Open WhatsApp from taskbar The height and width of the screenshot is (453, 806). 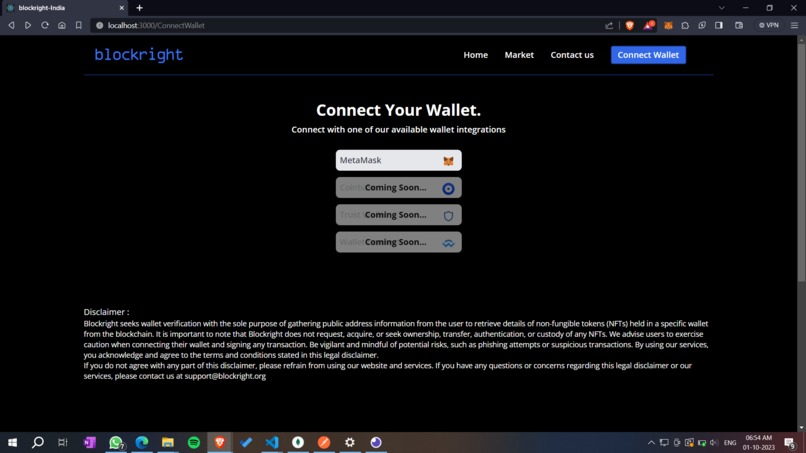click(x=116, y=442)
